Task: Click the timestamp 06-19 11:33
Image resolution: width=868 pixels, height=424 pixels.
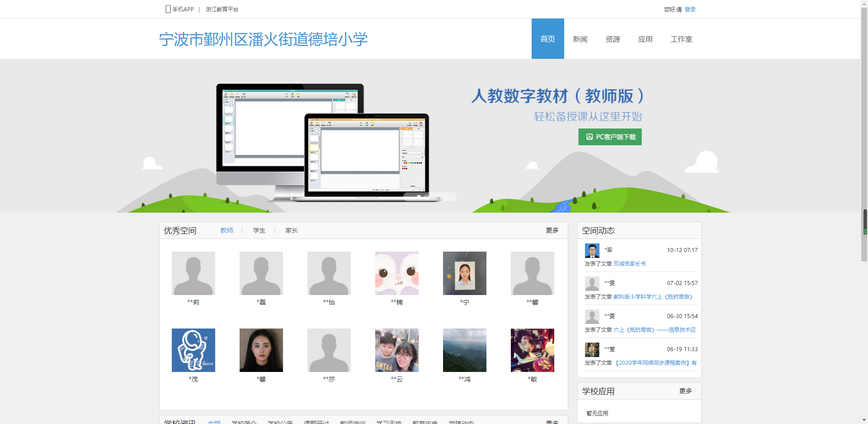Action: pos(682,349)
